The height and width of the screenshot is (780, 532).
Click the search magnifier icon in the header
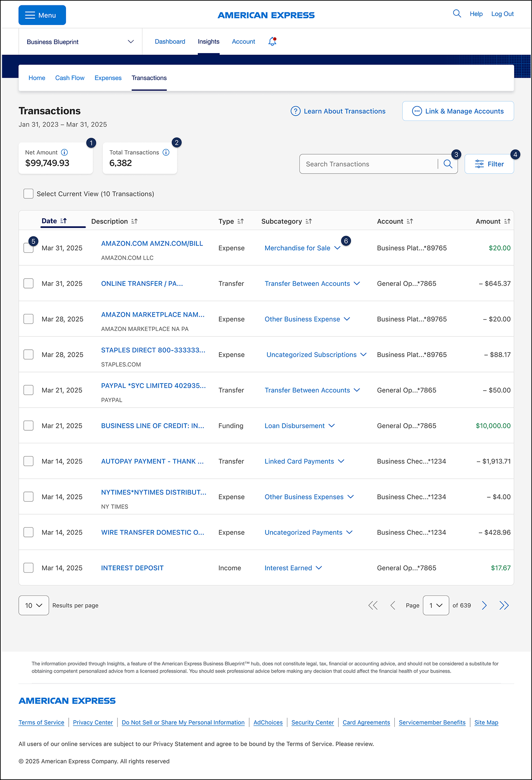[x=457, y=13]
